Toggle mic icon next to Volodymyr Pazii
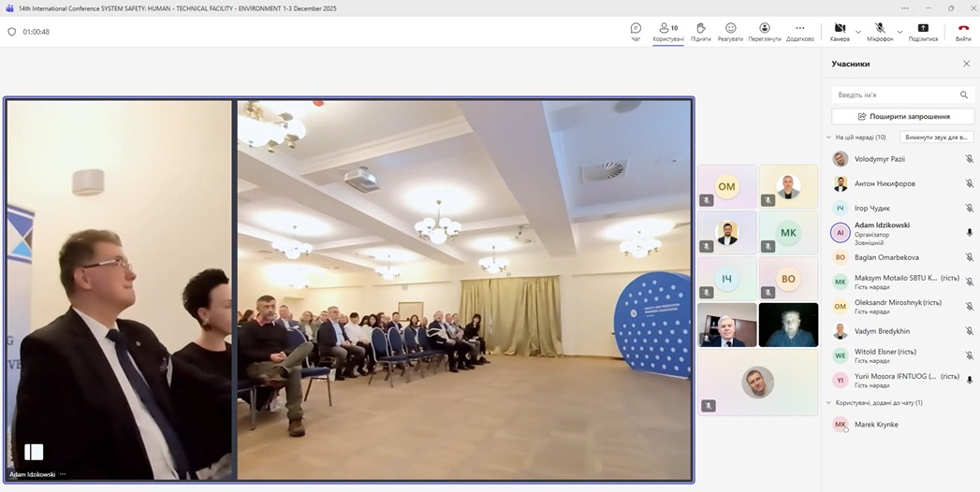This screenshot has height=492, width=980. click(969, 159)
